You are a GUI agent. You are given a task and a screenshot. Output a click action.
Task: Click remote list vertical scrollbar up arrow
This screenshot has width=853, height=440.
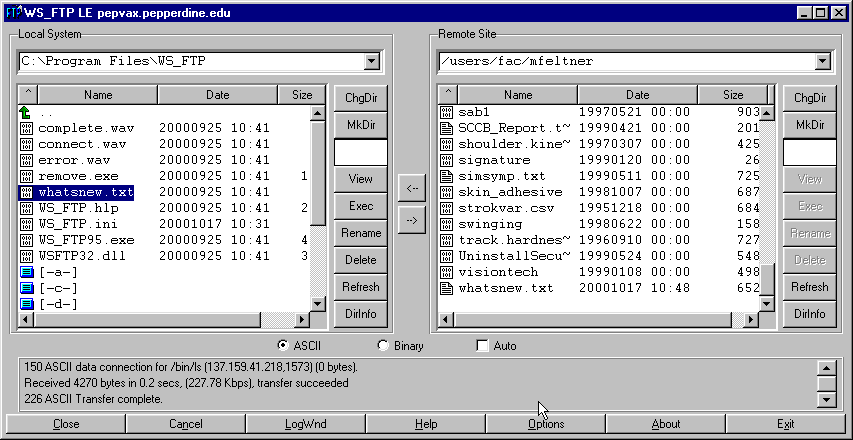[x=767, y=113]
